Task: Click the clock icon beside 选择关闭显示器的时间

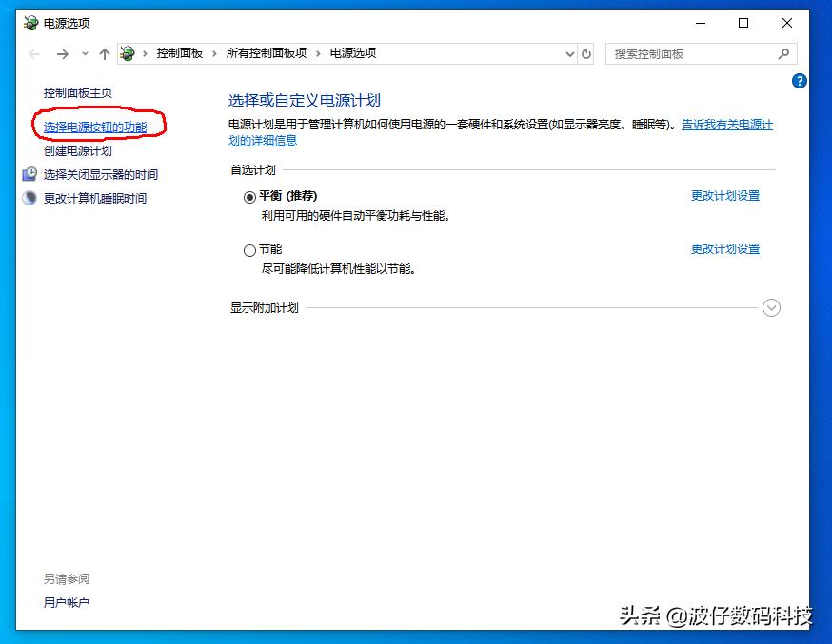Action: tap(29, 174)
